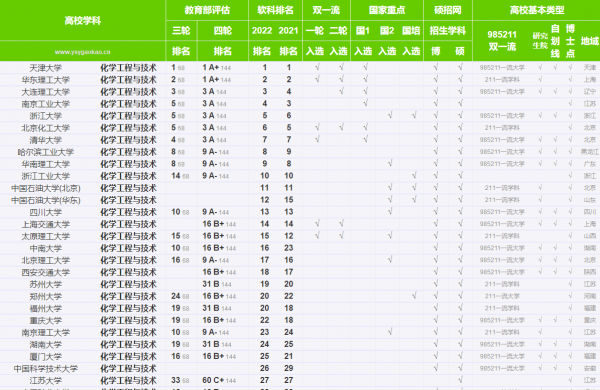This screenshot has height=390, width=600.
Task: Select the 软科排名 column group header
Action: [275, 10]
